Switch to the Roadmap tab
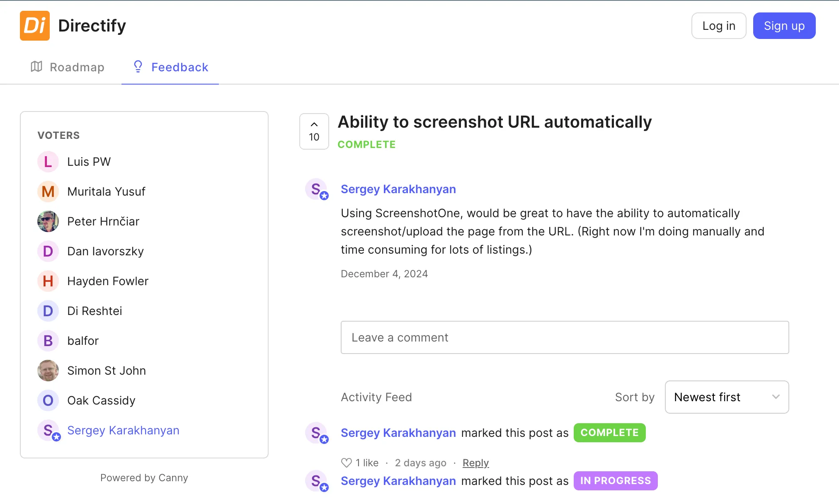Image resolution: width=839 pixels, height=504 pixels. pos(68,67)
